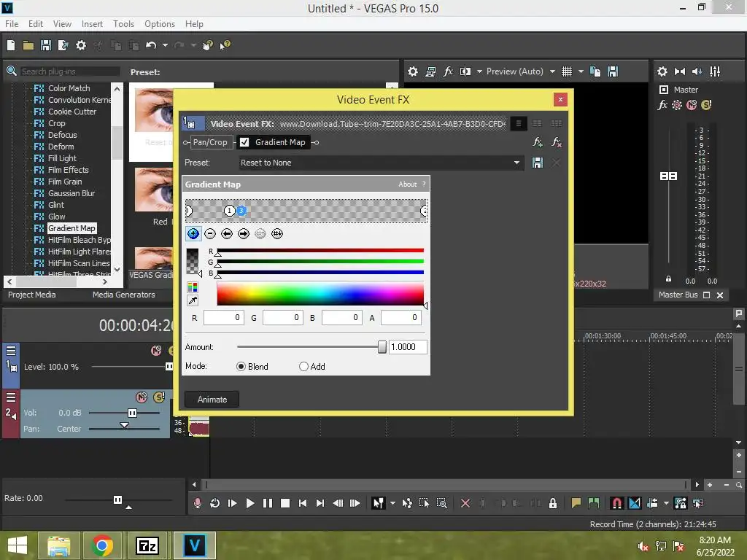Expand editing tool dropdown arrow
This screenshot has width=747, height=560.
[392, 503]
